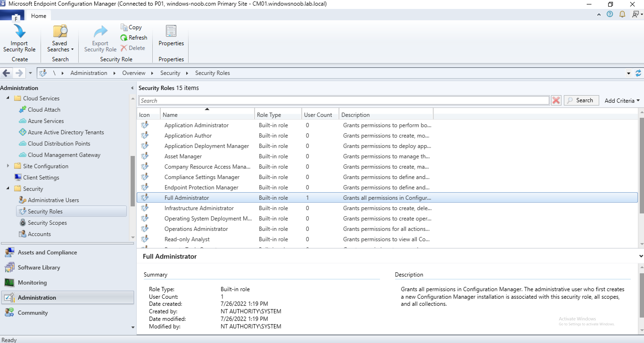
Task: Click icon of Operations Administrator row
Action: [145, 229]
